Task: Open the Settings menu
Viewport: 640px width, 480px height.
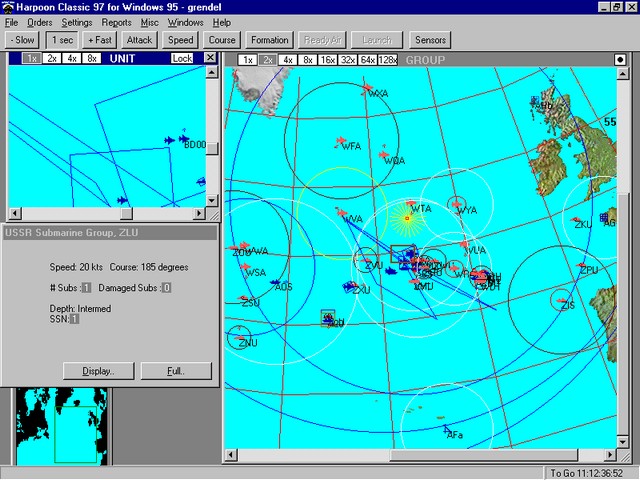Action: click(77, 22)
